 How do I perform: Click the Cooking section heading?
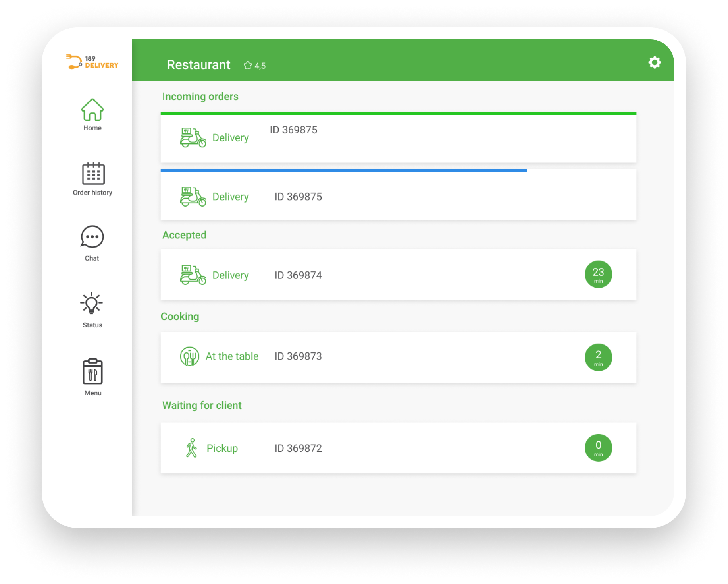180,317
